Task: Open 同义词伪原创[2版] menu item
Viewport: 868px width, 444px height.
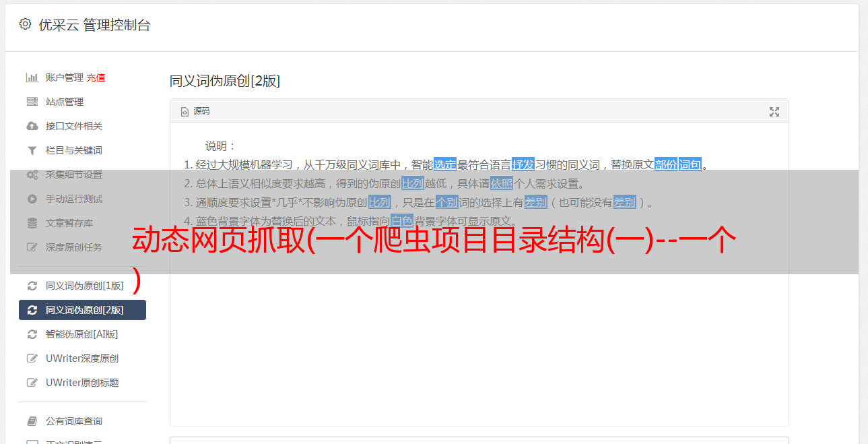Action: pyautogui.click(x=82, y=310)
